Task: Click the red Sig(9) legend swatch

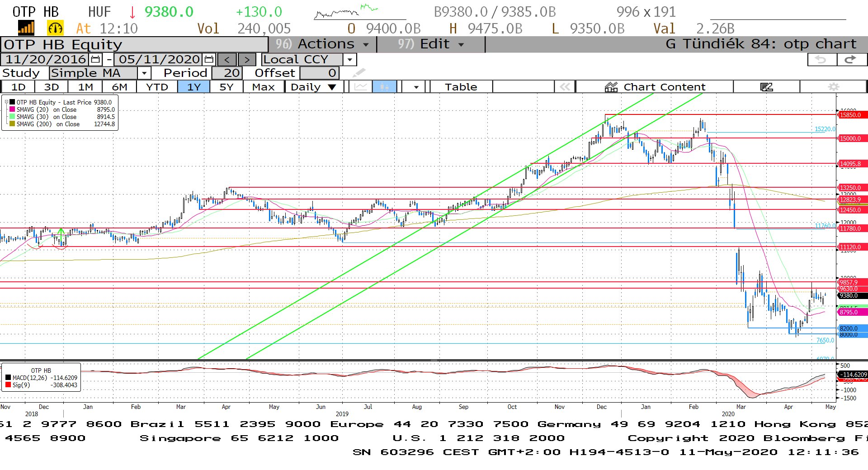Action: click(x=8, y=385)
